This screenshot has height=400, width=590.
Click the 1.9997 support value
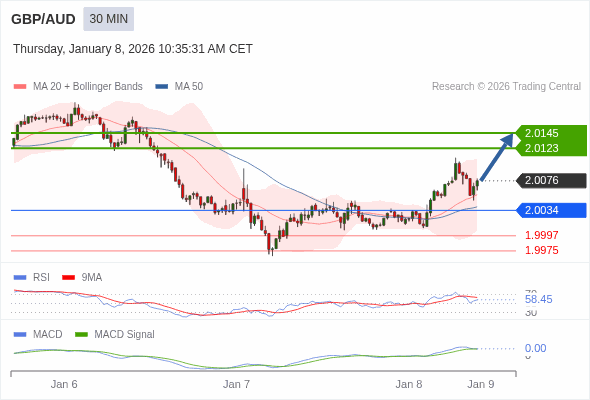coord(541,235)
